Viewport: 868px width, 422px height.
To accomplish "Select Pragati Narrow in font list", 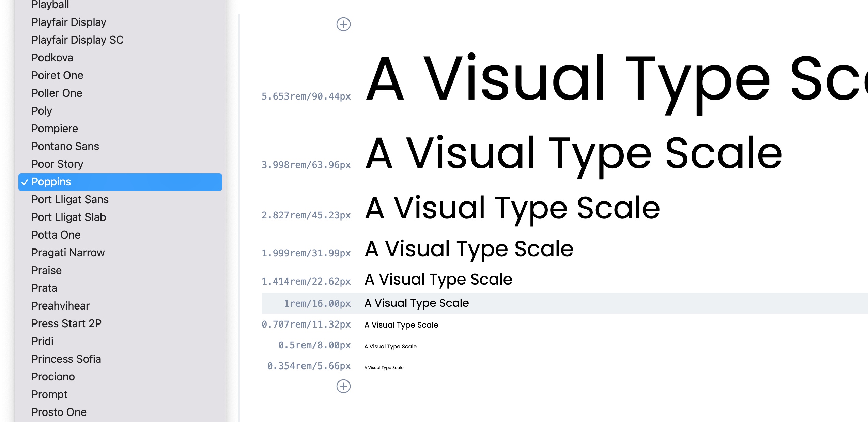I will click(68, 253).
